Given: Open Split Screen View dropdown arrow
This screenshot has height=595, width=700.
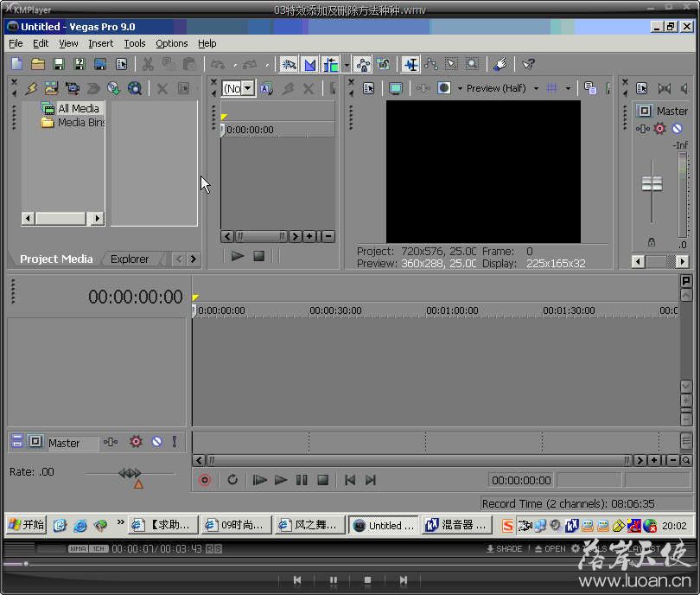Looking at the screenshot, I should click(460, 88).
